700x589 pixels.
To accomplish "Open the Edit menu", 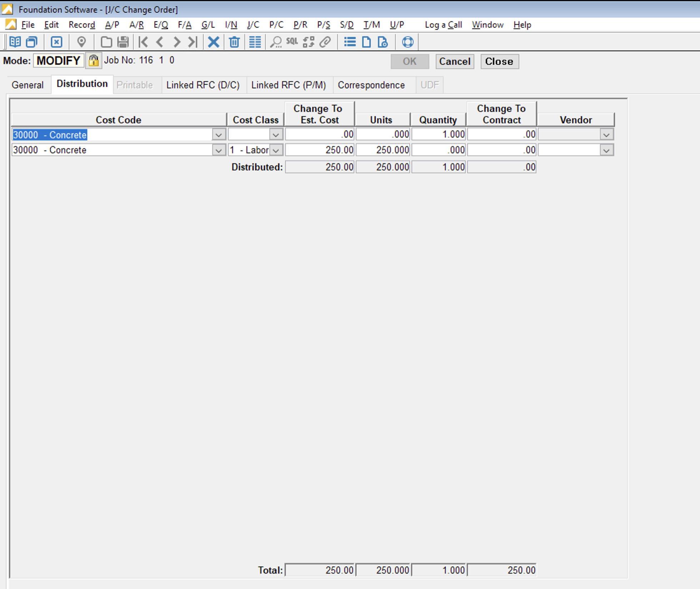I will point(51,25).
